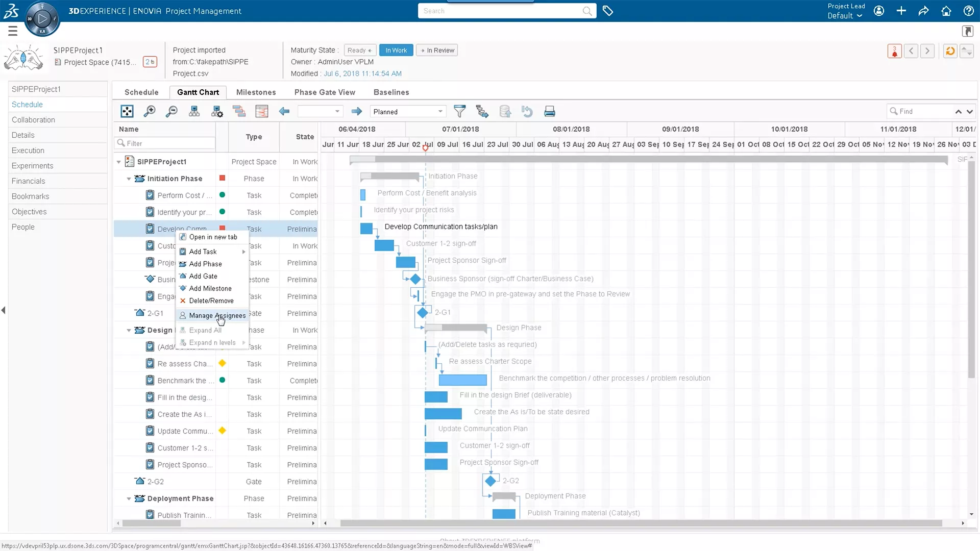This screenshot has height=551, width=980.
Task: Click the refresh icon near the navigation arrows
Action: [x=950, y=51]
